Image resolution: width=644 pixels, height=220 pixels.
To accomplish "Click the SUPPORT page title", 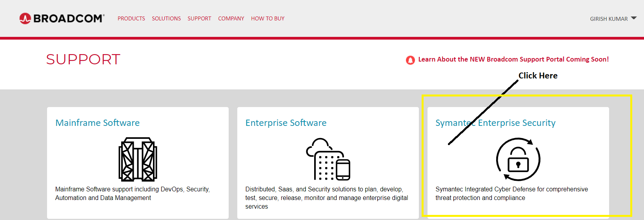I will click(83, 60).
